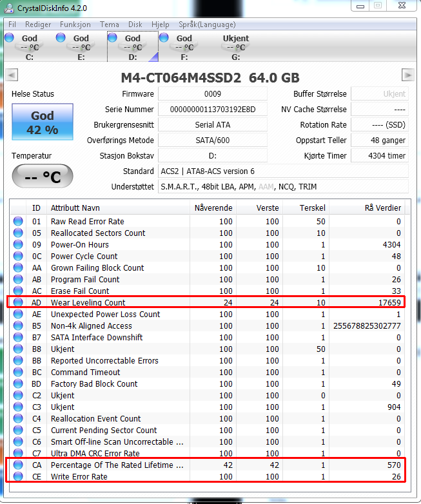
Task: Click status icon of Unexpected Power Loss Count
Action: click(x=18, y=314)
